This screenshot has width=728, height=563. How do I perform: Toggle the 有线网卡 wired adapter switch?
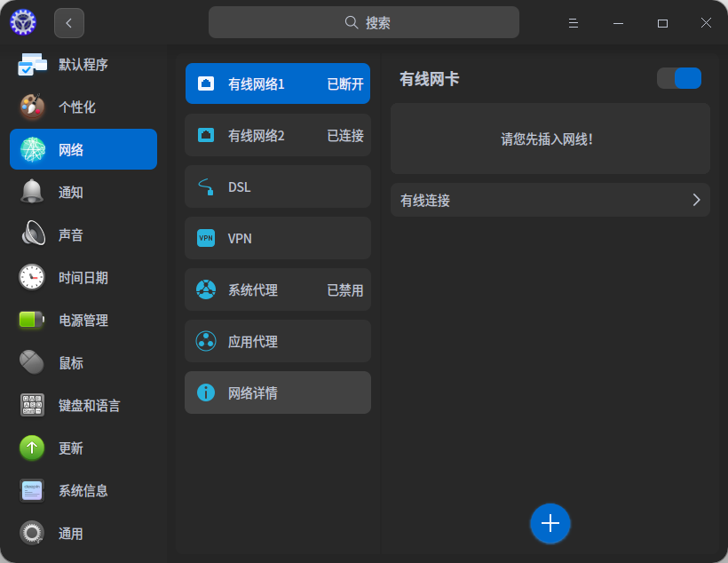(678, 78)
